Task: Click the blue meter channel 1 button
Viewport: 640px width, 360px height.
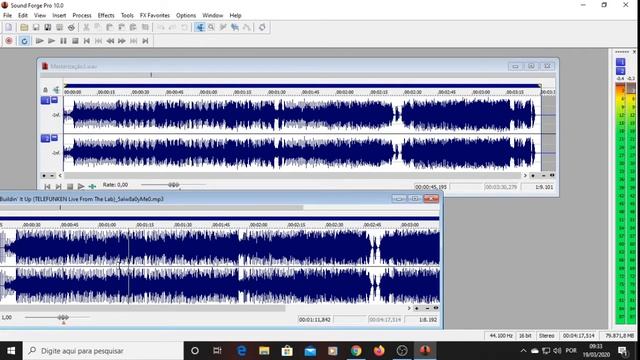Action: tap(620, 62)
